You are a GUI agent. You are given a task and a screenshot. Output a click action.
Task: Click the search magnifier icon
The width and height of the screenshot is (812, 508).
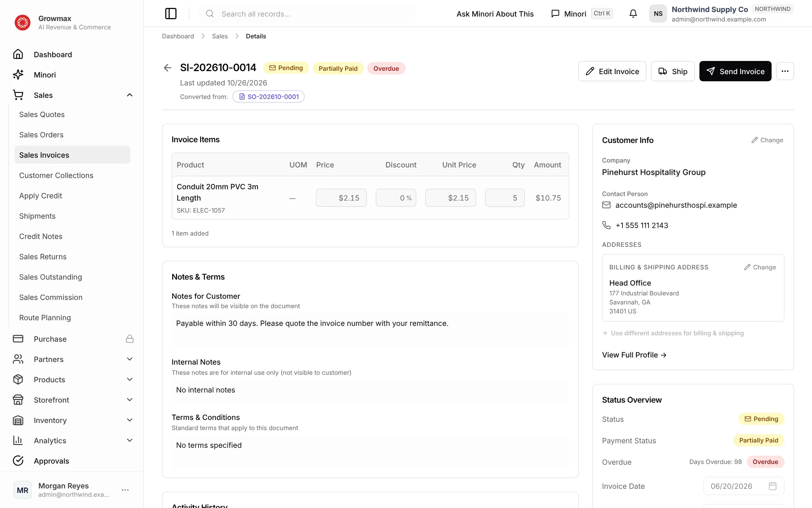point(210,14)
